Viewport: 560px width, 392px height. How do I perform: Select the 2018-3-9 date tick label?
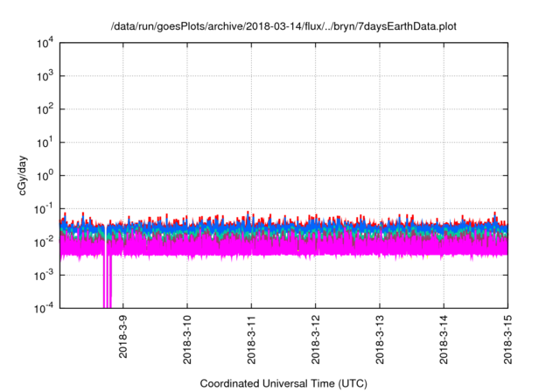[x=122, y=336]
